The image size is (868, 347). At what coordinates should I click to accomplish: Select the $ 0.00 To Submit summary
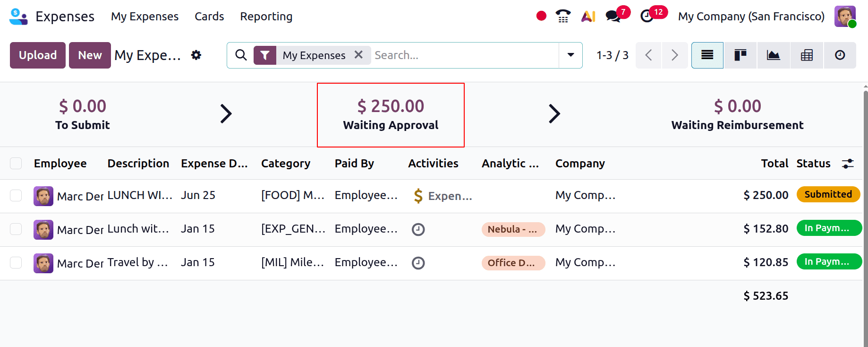[83, 114]
